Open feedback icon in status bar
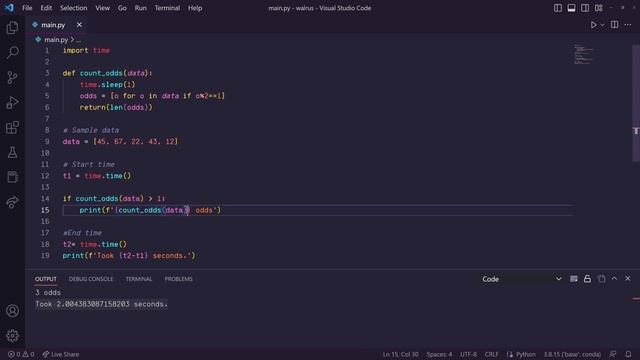 pyautogui.click(x=613, y=354)
